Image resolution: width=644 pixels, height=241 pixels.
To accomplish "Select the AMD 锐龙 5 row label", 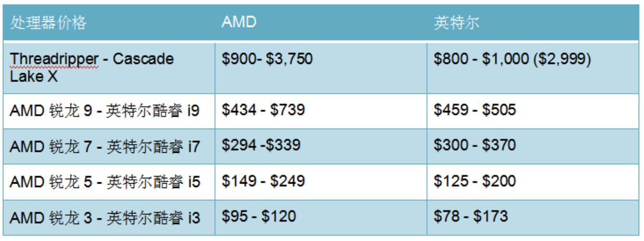I will pos(109,182).
